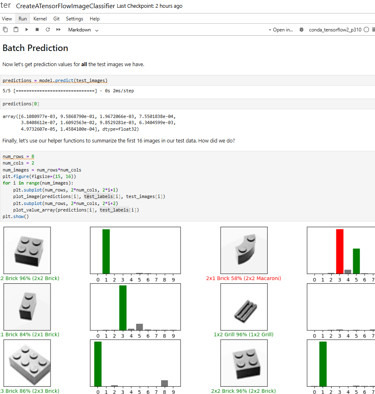Select the conda_tensorflow2_p310 kernel name
Screen dimensions: 375x394
point(335,30)
